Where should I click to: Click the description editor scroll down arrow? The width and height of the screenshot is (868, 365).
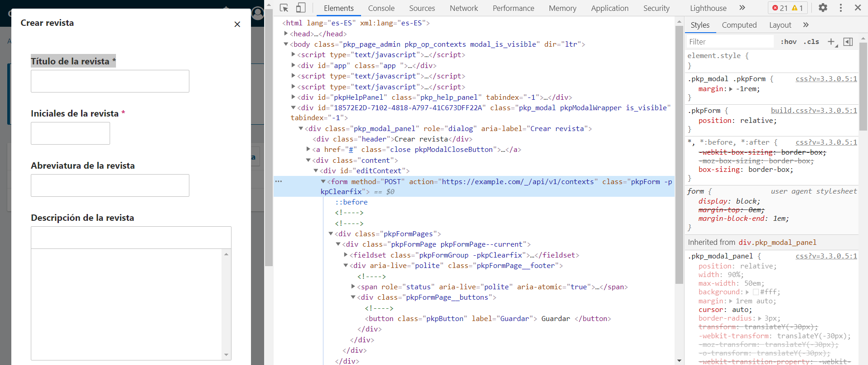pyautogui.click(x=226, y=355)
